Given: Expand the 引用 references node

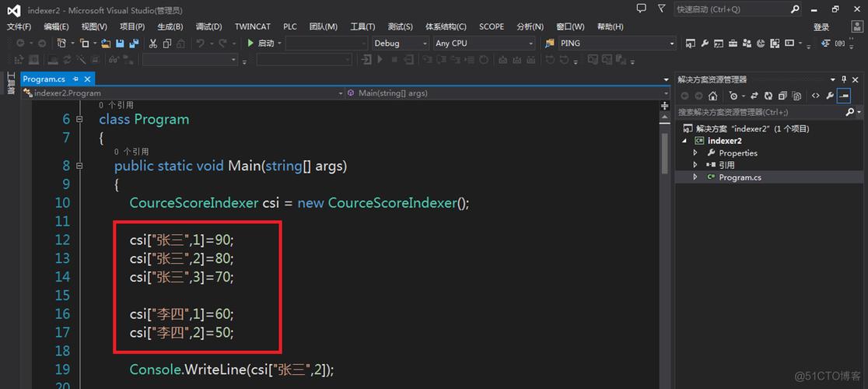Looking at the screenshot, I should pyautogui.click(x=696, y=165).
